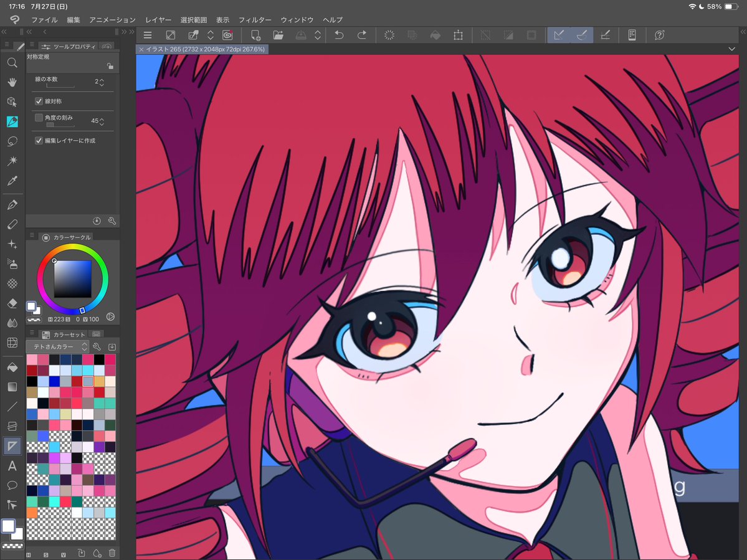Adjust the 線の本数 value stepper
The height and width of the screenshot is (560, 747).
pos(102,82)
